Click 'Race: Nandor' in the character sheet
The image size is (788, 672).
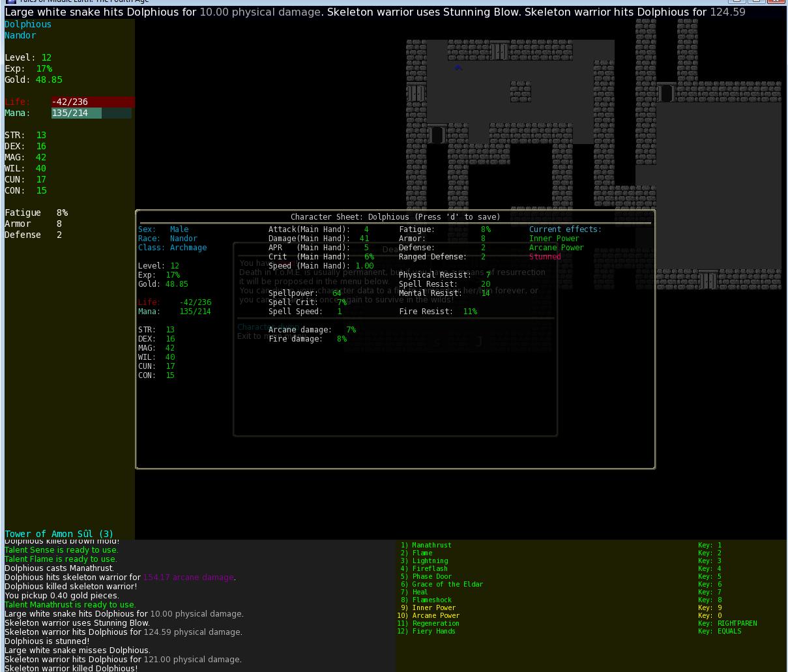tap(168, 239)
